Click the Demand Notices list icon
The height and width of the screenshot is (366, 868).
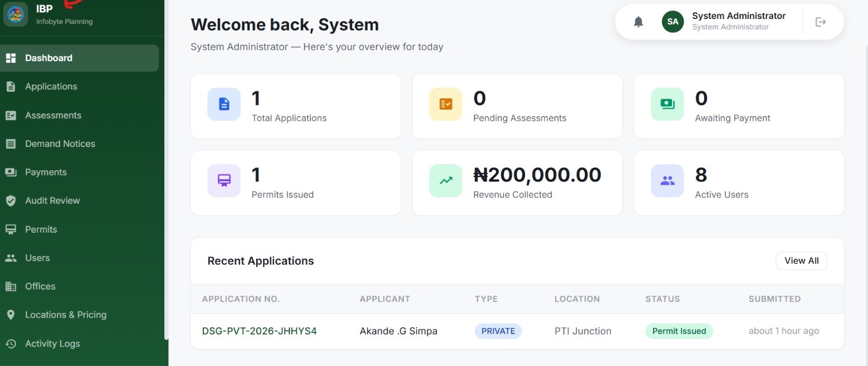point(11,144)
